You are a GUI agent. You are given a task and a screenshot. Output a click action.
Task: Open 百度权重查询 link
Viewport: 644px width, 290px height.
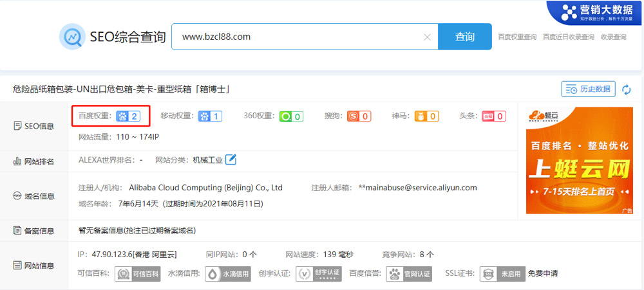517,37
